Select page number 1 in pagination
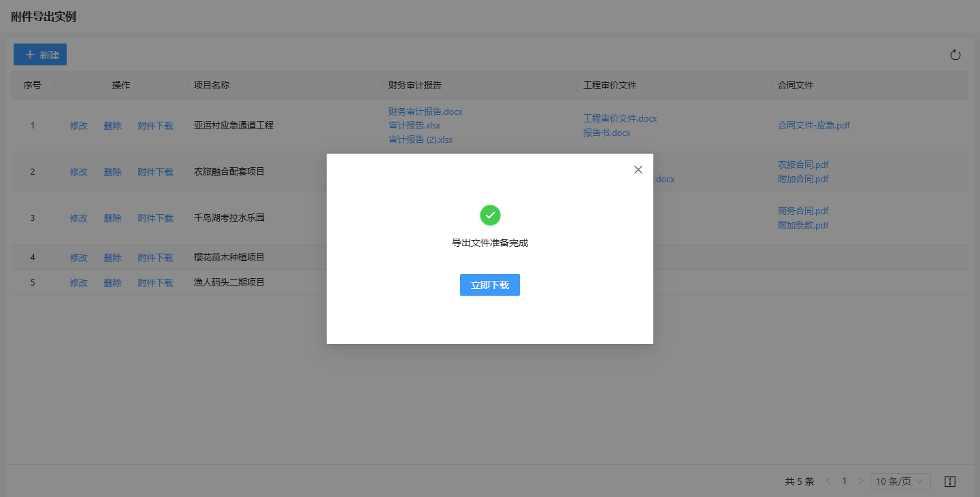Screen dimensions: 980x497 coord(844,481)
